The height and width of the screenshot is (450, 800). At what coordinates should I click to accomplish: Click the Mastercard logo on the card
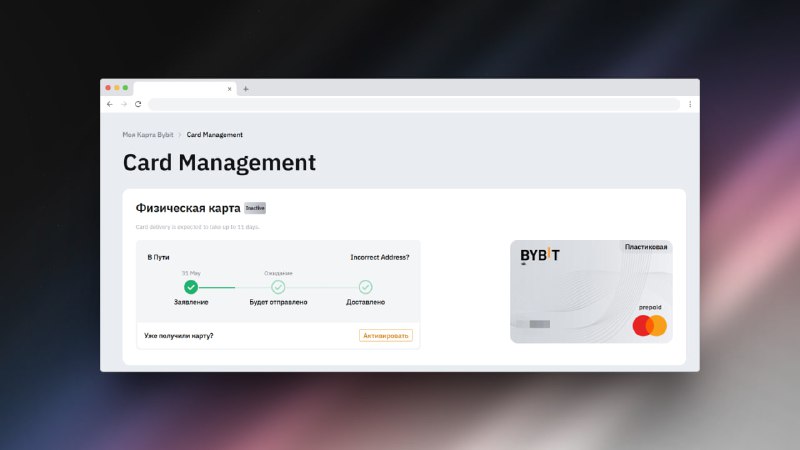[x=649, y=326]
